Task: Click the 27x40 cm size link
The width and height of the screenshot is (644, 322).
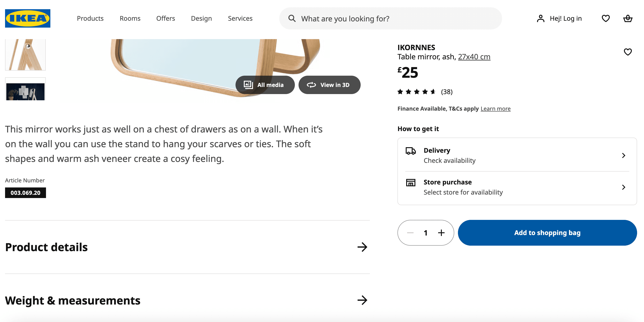Action: pos(474,57)
